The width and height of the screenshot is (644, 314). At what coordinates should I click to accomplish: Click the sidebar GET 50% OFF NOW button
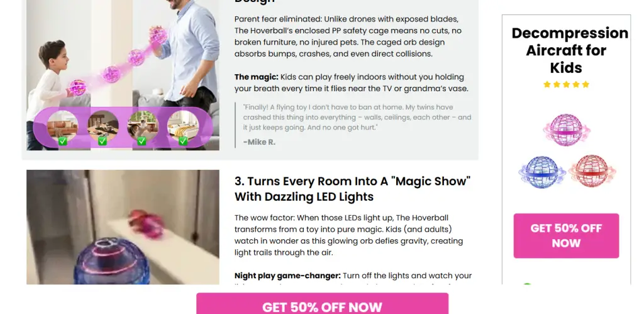tap(566, 235)
